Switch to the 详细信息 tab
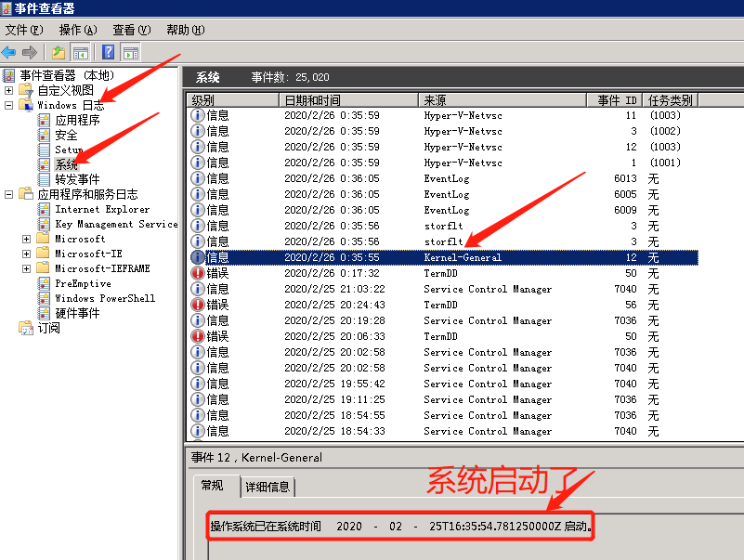 tap(268, 487)
